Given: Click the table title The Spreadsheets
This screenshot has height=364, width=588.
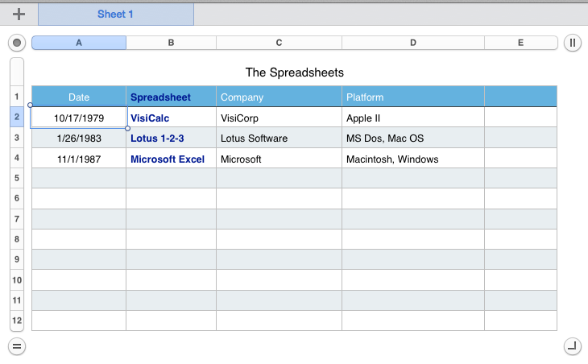Looking at the screenshot, I should (294, 72).
